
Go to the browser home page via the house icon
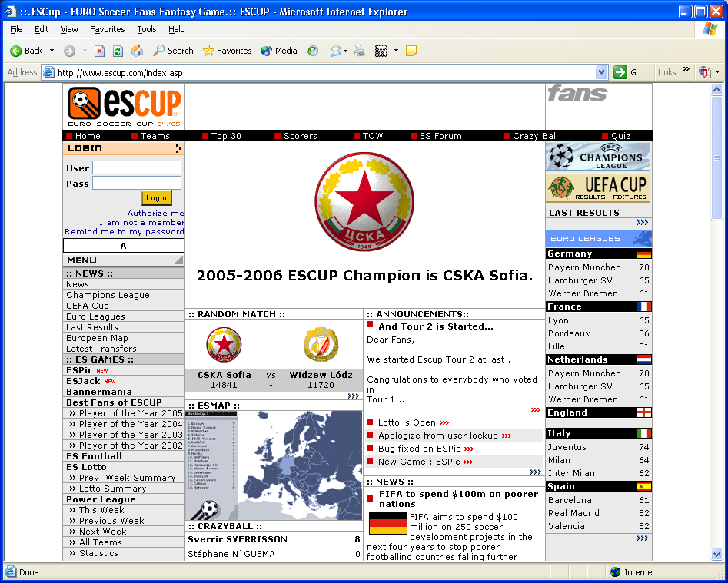point(137,51)
